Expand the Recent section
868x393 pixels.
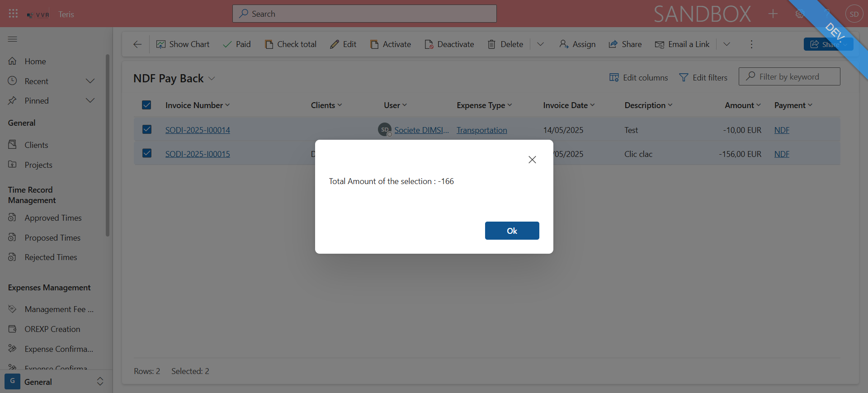tap(90, 81)
